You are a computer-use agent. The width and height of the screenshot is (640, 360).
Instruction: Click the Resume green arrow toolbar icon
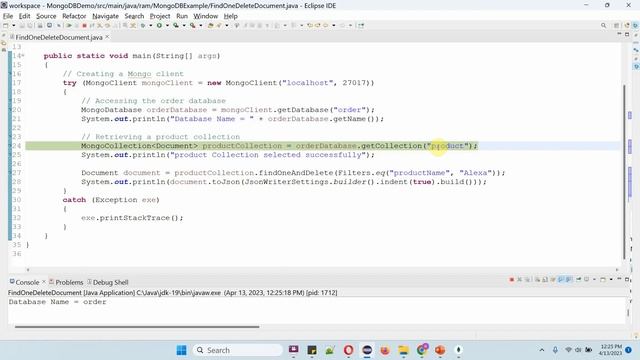[69, 25]
